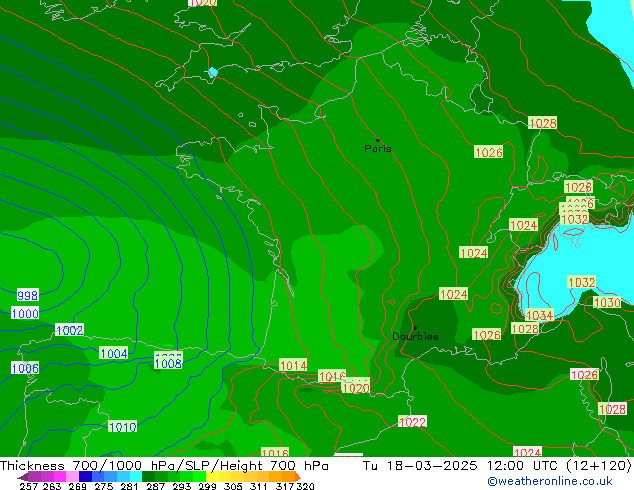
Task: Click the red 1030 pressure label
Action: [607, 302]
